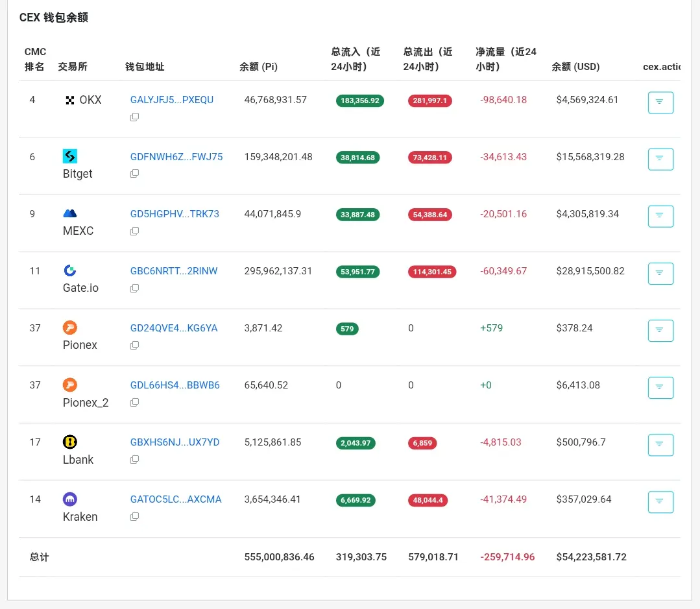The image size is (700, 609).
Task: Click the red outflow badge 281,997.1
Action: point(430,101)
